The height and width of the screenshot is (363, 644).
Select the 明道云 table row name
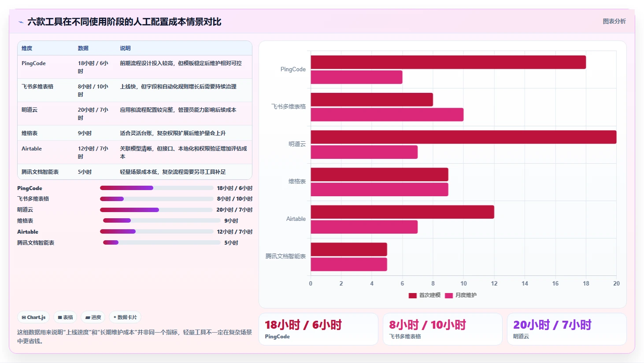pos(30,110)
